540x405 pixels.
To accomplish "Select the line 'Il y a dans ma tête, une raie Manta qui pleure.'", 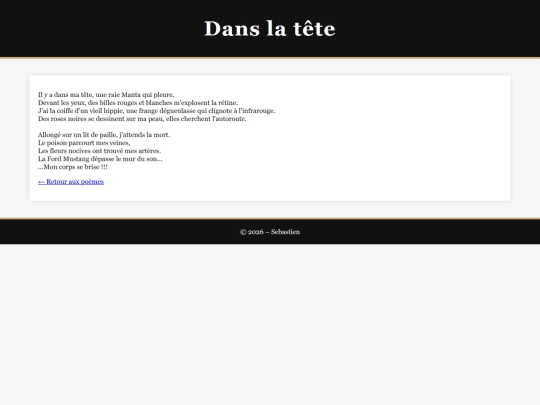I will (x=106, y=94).
